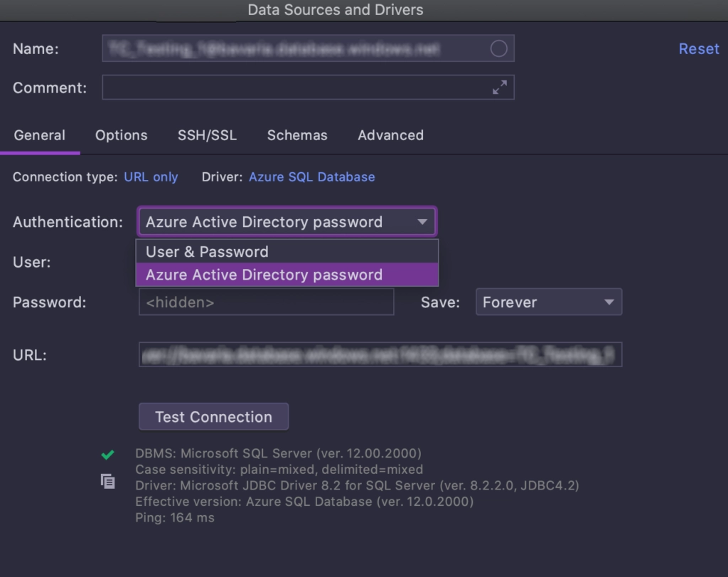Click the Test Connection button
The height and width of the screenshot is (577, 728).
(213, 417)
